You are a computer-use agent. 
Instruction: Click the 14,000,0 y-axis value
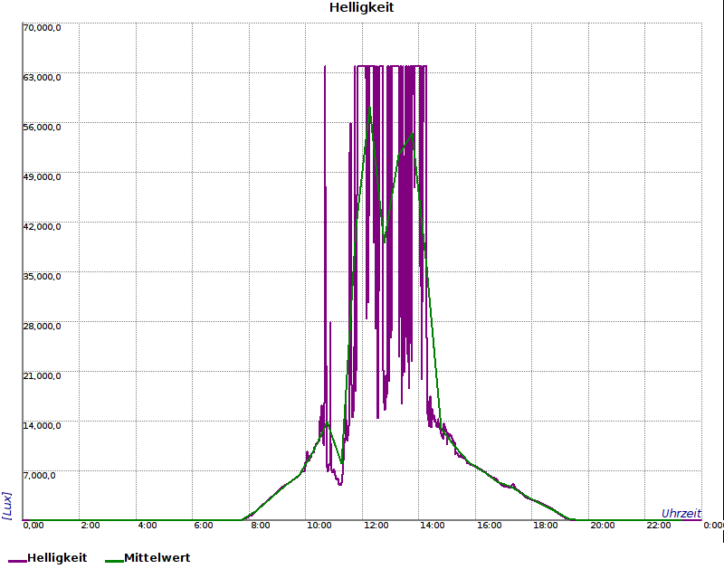point(42,425)
